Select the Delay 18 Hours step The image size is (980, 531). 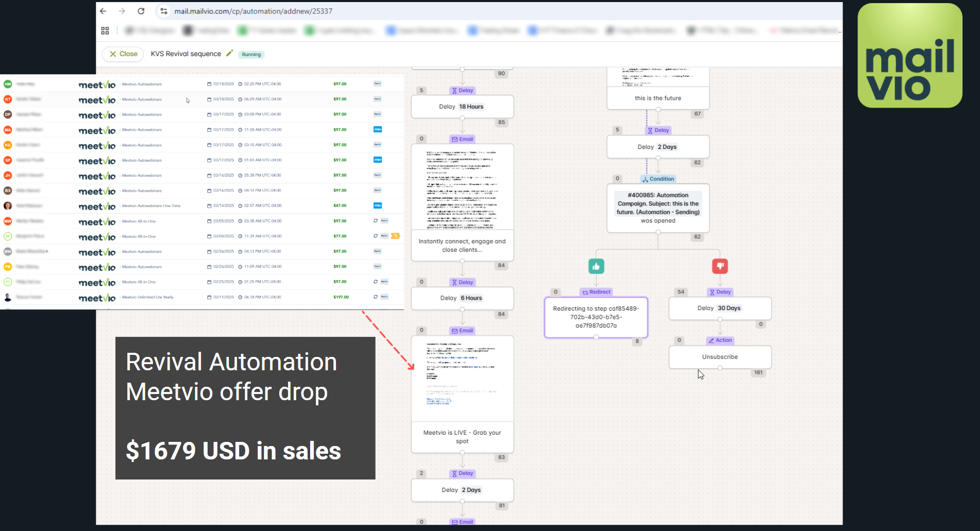tap(462, 107)
